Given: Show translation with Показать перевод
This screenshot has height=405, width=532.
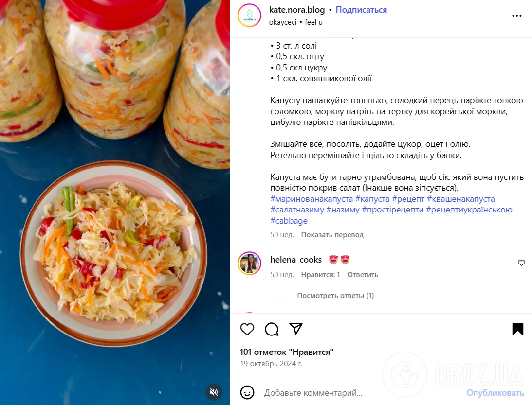Looking at the screenshot, I should point(332,235).
